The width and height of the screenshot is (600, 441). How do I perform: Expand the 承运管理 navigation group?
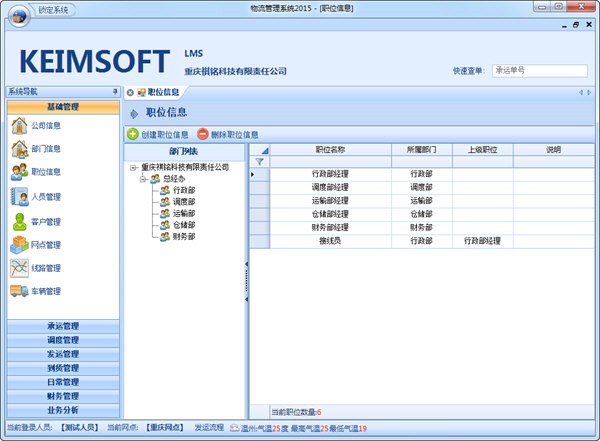click(x=62, y=326)
